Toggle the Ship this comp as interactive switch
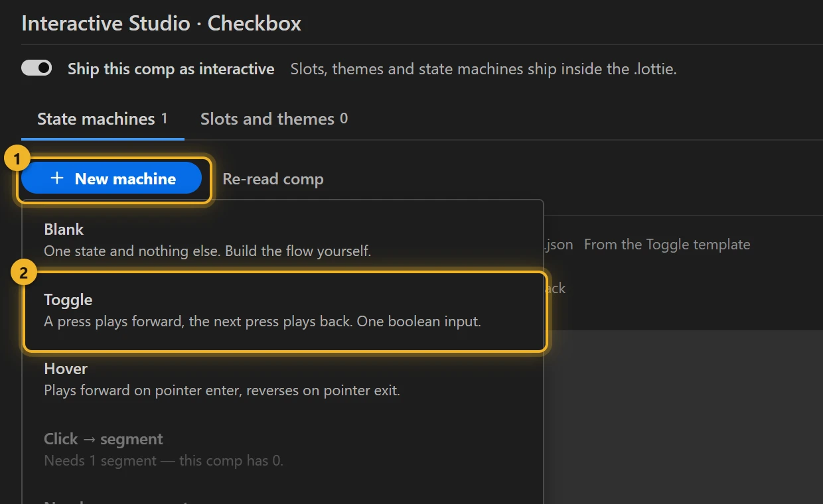 (x=37, y=68)
